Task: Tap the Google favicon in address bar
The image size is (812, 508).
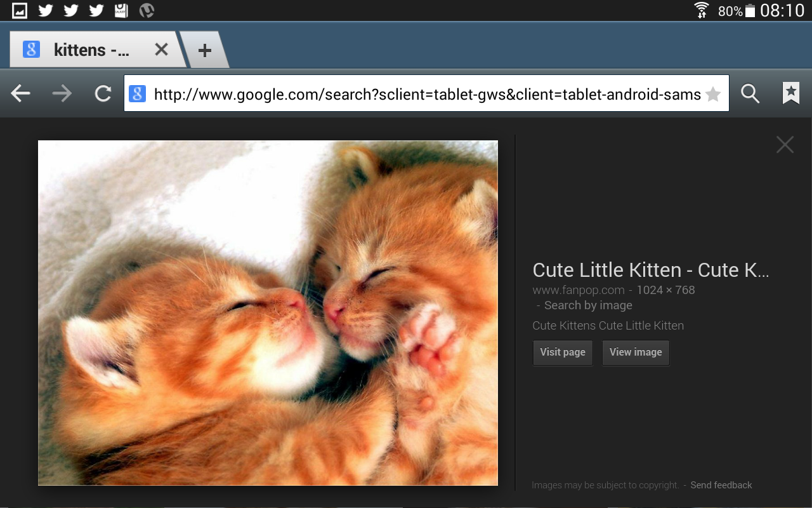Action: [138, 94]
